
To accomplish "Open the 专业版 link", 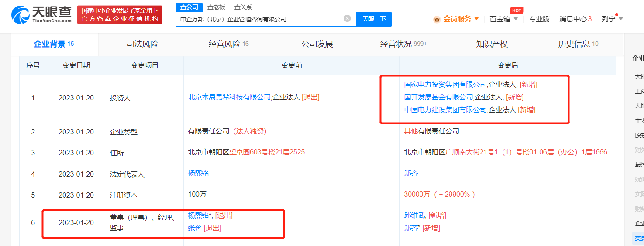I will pyautogui.click(x=539, y=19).
